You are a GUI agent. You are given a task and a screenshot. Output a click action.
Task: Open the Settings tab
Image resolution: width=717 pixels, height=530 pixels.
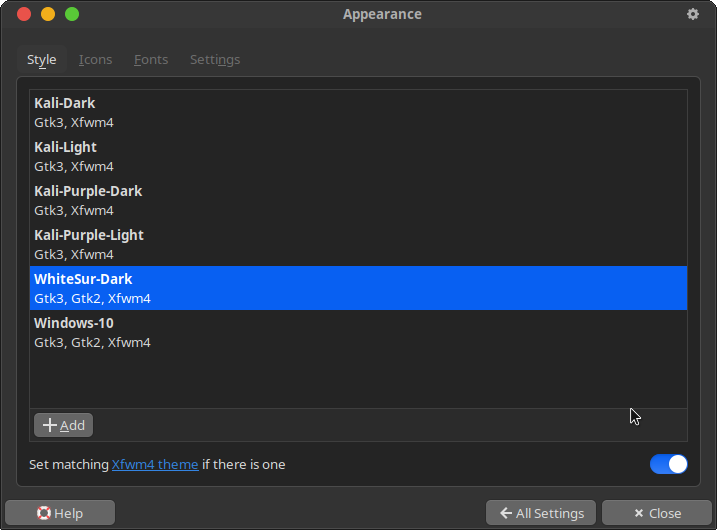tap(215, 59)
